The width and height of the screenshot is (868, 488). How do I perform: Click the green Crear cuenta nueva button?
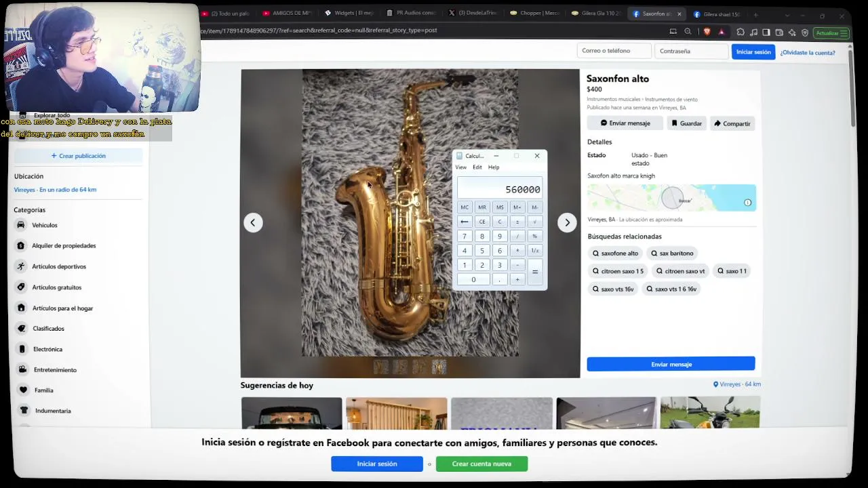point(481,464)
